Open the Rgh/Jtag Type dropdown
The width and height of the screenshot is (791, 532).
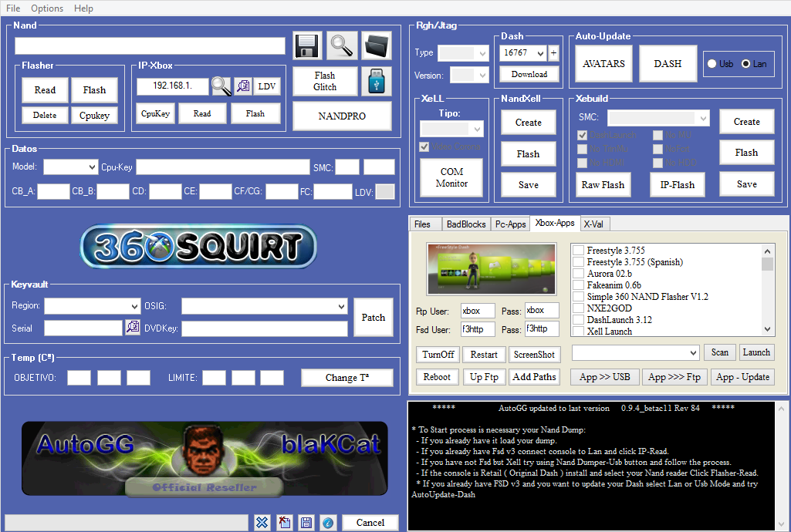click(463, 53)
